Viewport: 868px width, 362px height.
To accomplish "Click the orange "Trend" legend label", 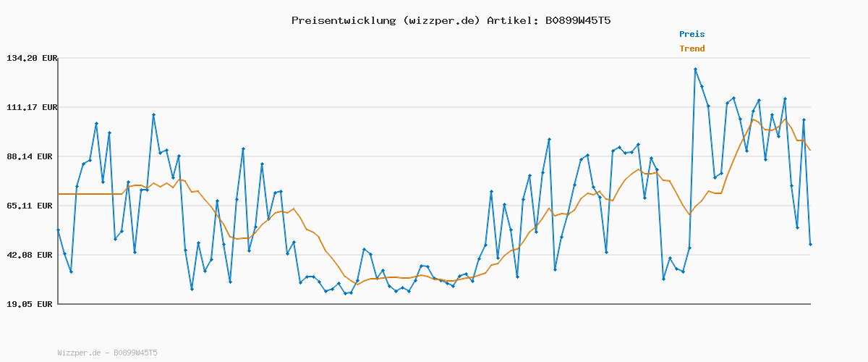I will pyautogui.click(x=692, y=49).
